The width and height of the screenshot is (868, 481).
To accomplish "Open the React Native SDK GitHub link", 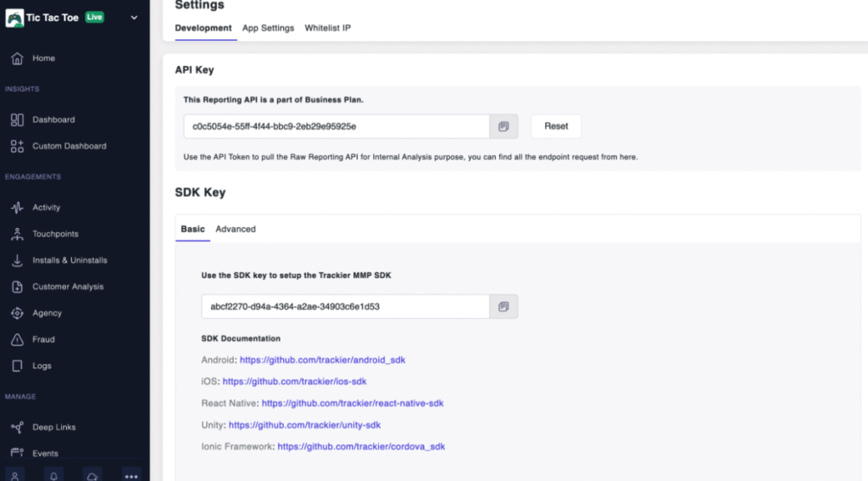I will 353,403.
